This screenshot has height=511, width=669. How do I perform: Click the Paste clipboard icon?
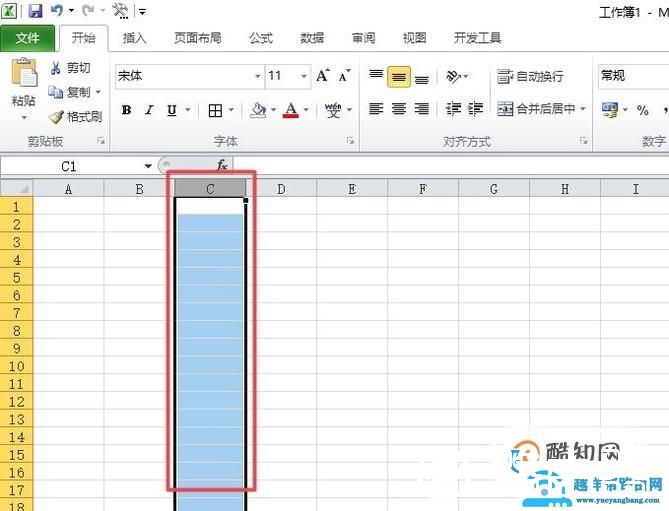coord(24,73)
